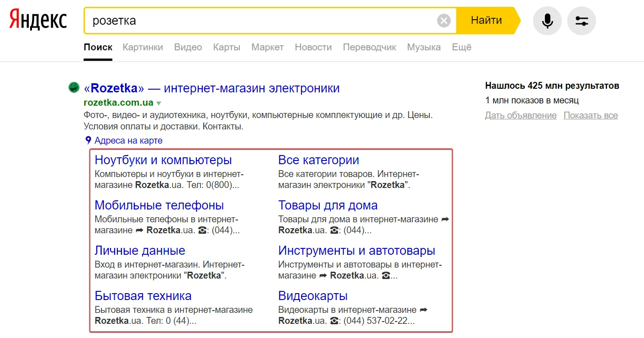This screenshot has width=644, height=338.
Task: Select the Поиск tab
Action: [x=98, y=47]
